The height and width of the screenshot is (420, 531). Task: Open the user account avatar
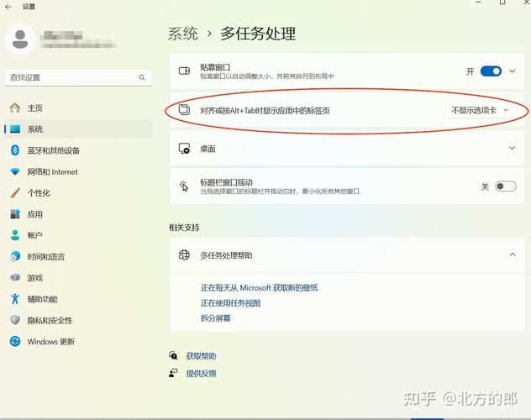click(20, 39)
